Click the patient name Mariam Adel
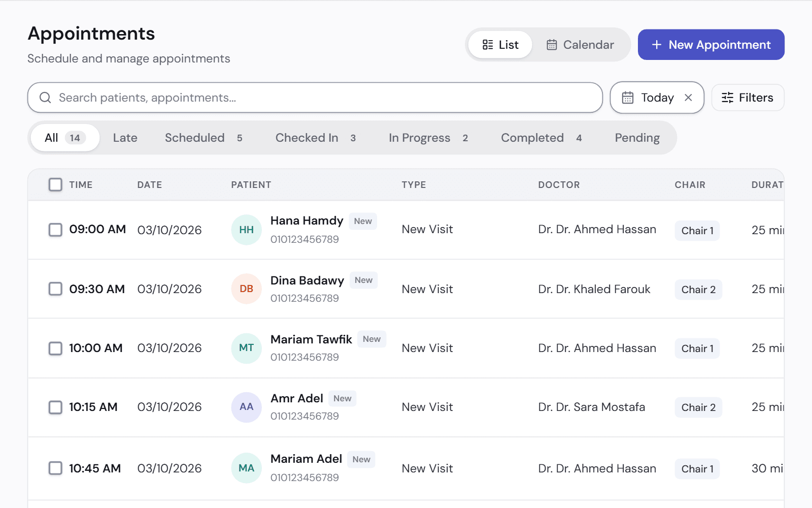The height and width of the screenshot is (508, 812). coord(306,459)
